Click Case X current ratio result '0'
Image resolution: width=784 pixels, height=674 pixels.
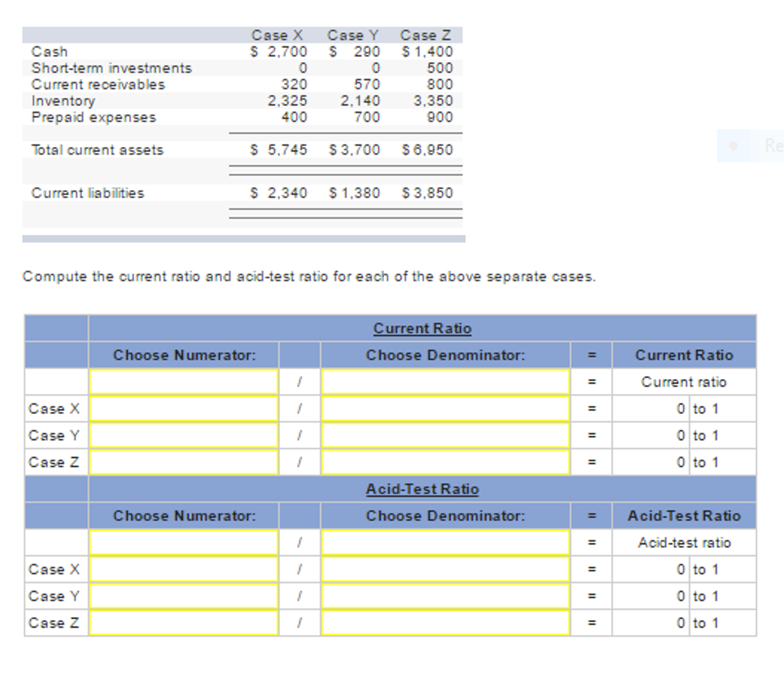(x=681, y=408)
